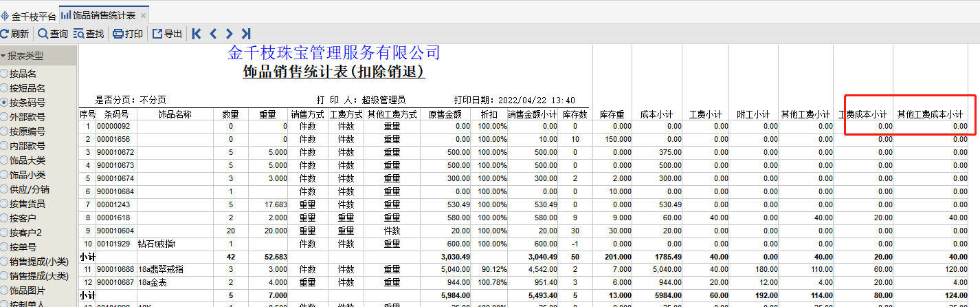This screenshot has height=307, width=980.
Task: Go to the next page
Action: (230, 34)
